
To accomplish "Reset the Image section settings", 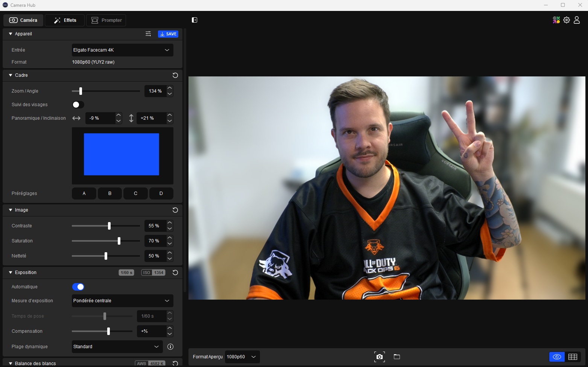I will click(x=175, y=210).
